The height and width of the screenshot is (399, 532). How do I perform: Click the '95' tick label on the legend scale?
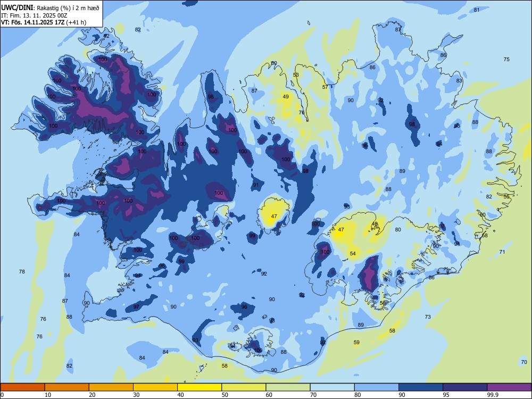446,395
